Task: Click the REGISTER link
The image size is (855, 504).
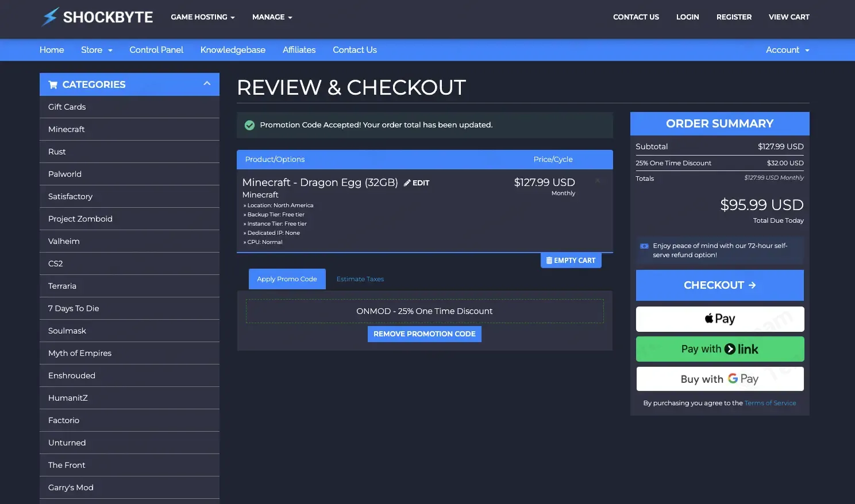Action: click(x=734, y=17)
